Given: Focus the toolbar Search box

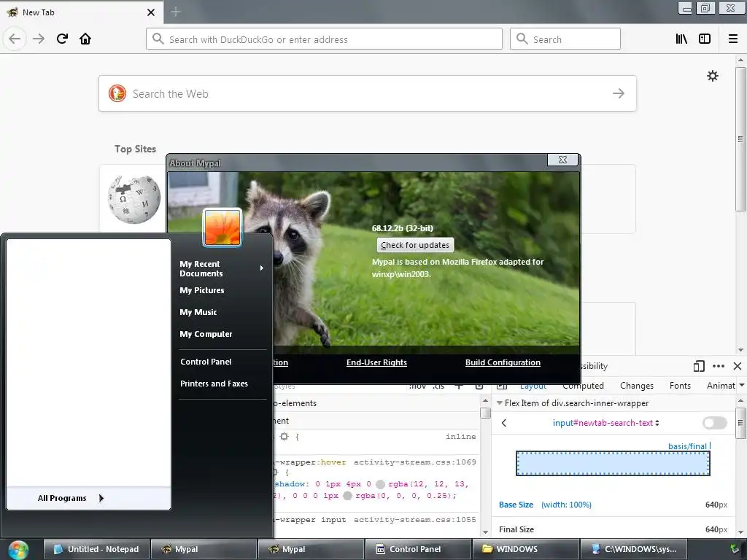Looking at the screenshot, I should pos(565,39).
